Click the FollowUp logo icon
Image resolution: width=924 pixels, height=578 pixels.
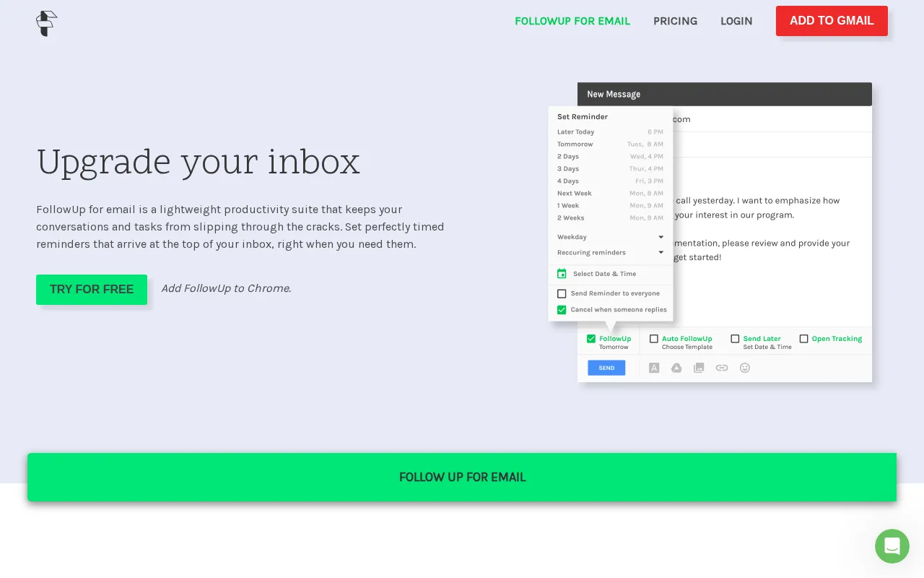pos(46,23)
